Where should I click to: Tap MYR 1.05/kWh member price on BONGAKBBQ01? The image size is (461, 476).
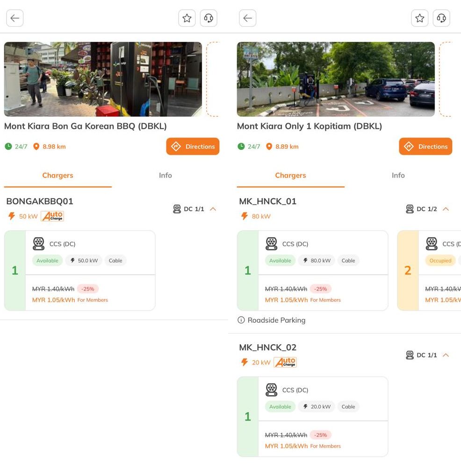[53, 300]
